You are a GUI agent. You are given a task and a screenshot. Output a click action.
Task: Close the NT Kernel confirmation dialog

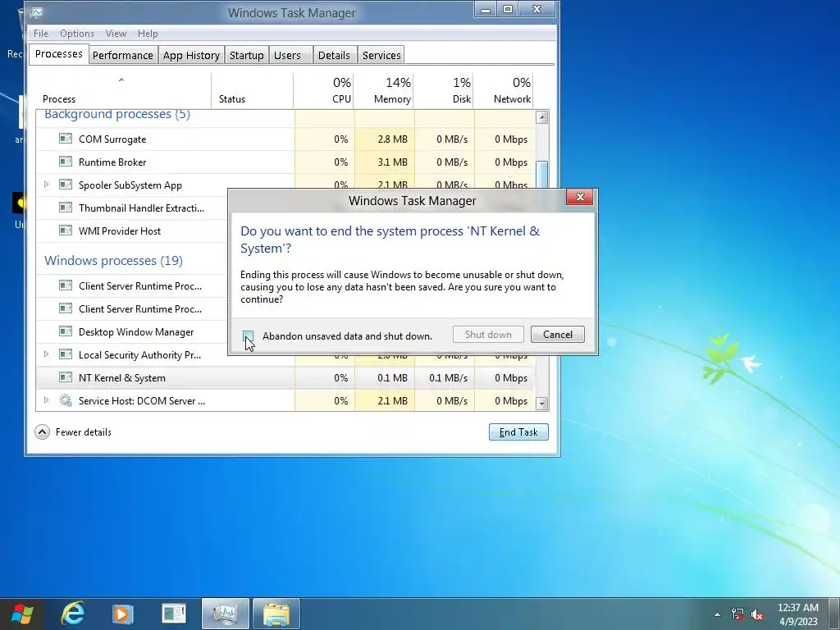(x=580, y=197)
